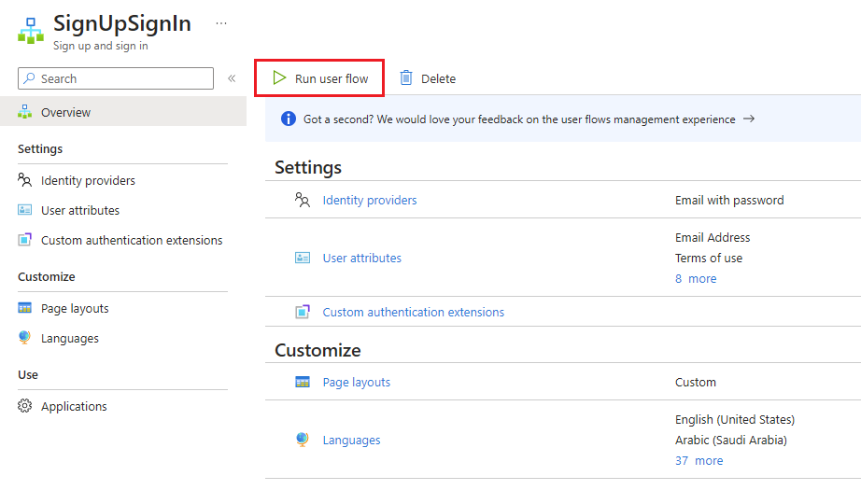861x504 pixels.
Task: Click the Page layouts icon in Customize section
Action: (302, 382)
